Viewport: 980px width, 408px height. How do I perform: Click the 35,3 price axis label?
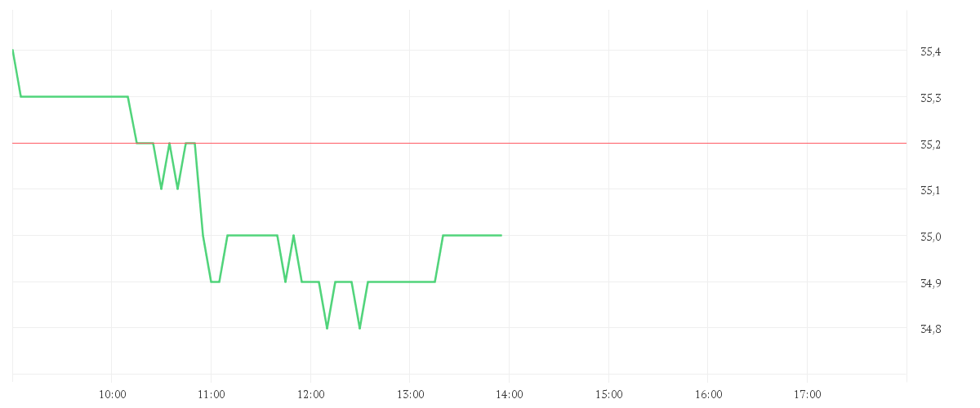[931, 99]
